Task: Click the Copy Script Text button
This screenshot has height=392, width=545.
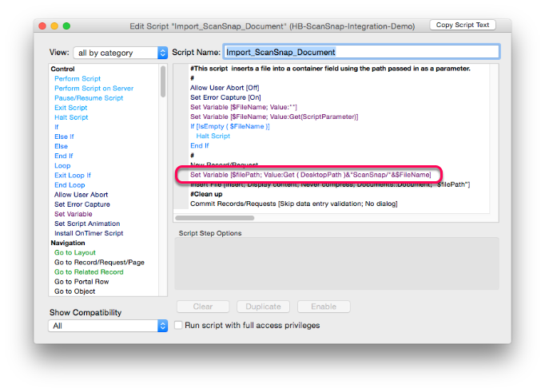Action: [x=463, y=25]
